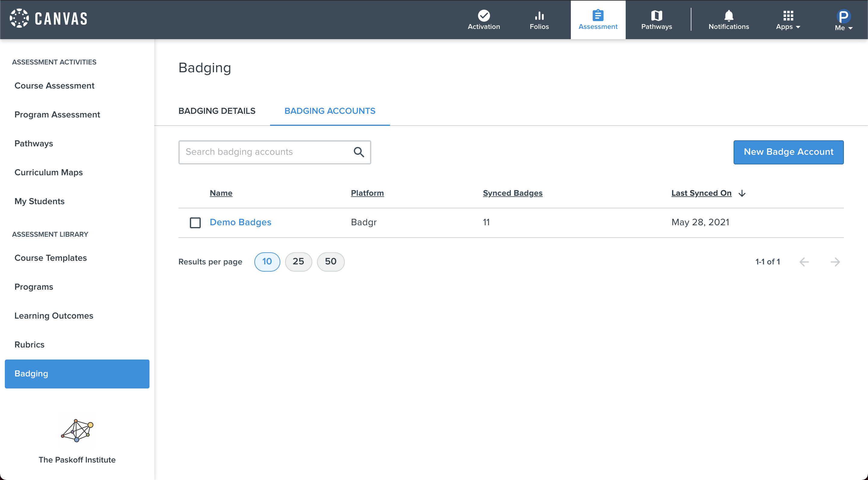Screen dimensions: 868x480
Task: Open the Me profile dropdown
Action: click(843, 20)
